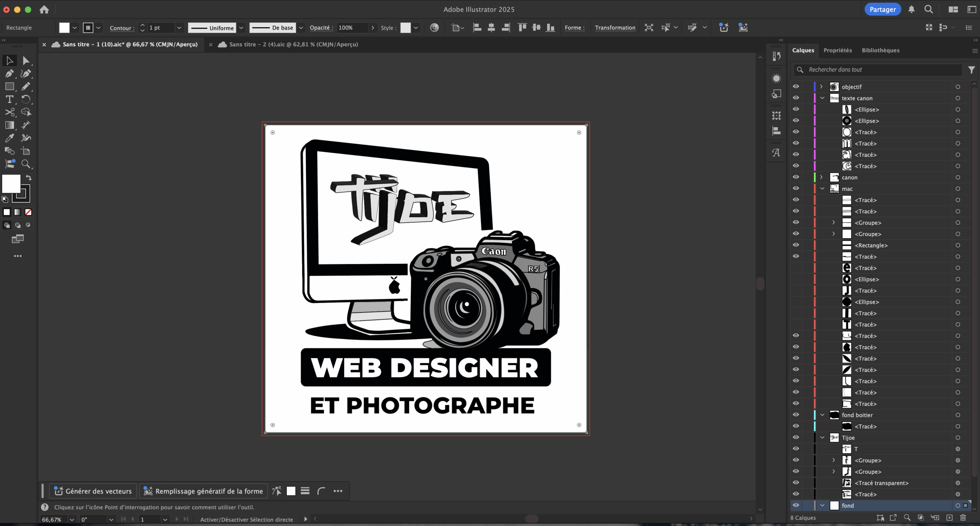
Task: Select the Selection tool arrow
Action: point(10,60)
